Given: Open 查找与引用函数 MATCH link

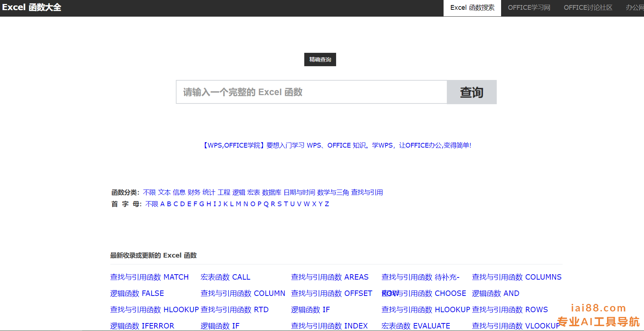Looking at the screenshot, I should tap(149, 277).
